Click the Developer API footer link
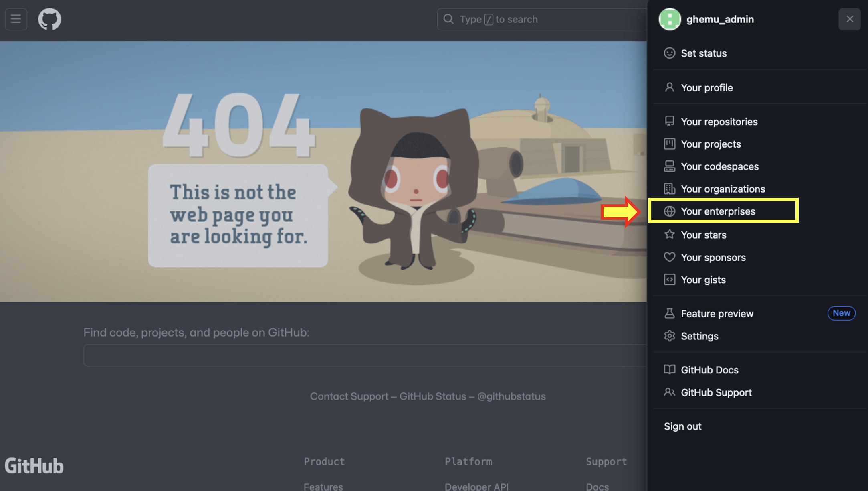The width and height of the screenshot is (868, 491). tap(476, 487)
